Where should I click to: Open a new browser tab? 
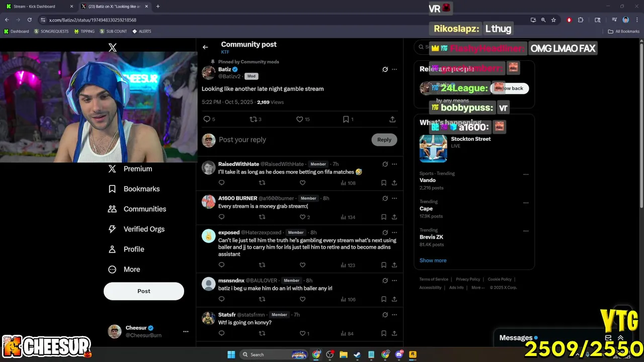(x=157, y=7)
